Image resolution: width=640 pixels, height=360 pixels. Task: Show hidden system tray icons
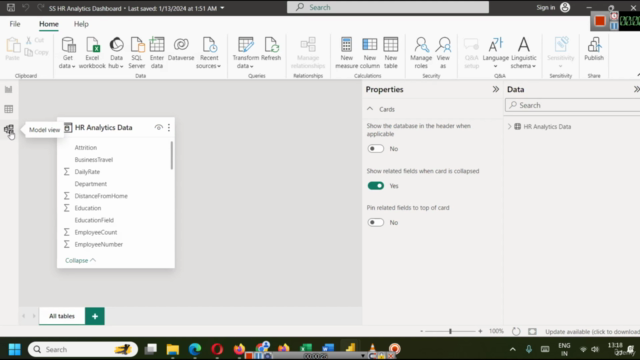[513, 349]
